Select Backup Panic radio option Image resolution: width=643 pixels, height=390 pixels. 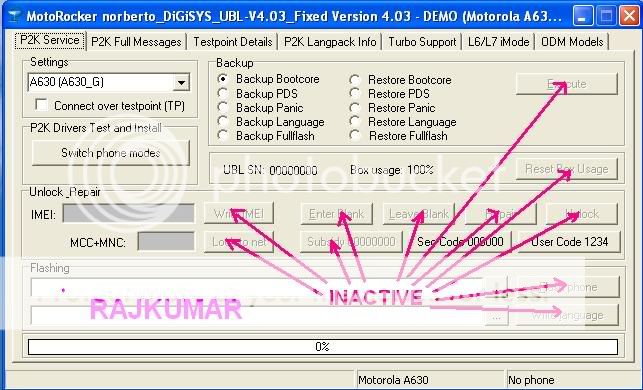223,107
